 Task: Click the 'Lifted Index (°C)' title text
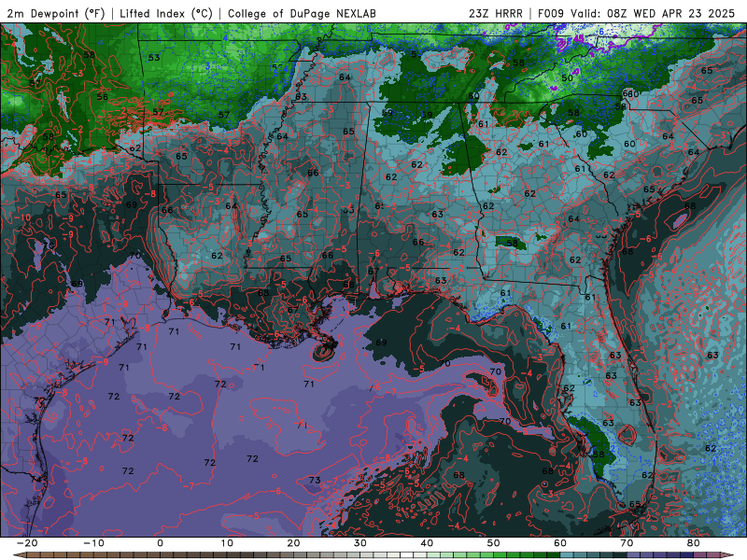pos(166,13)
